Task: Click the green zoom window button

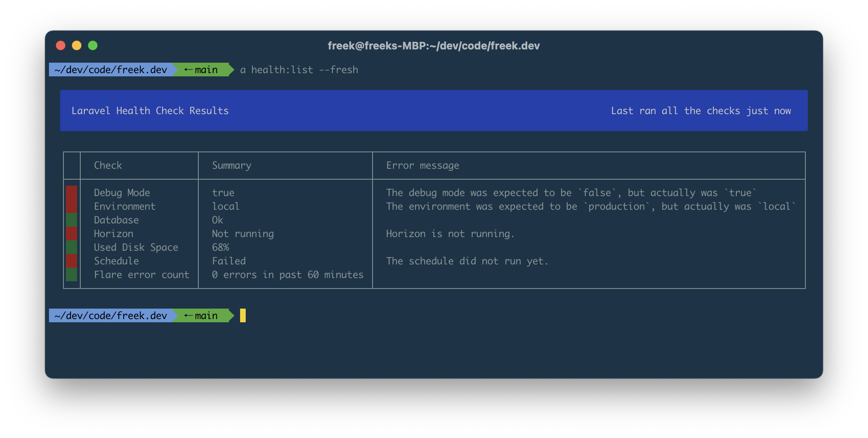Action: point(93,45)
